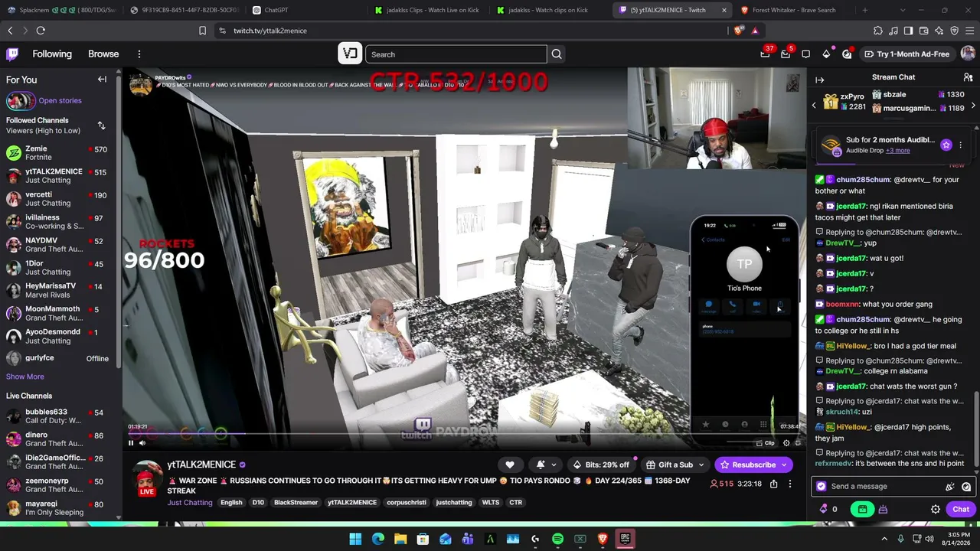Expand the Resubscribe dropdown
The height and width of the screenshot is (551, 980).
[x=784, y=465]
